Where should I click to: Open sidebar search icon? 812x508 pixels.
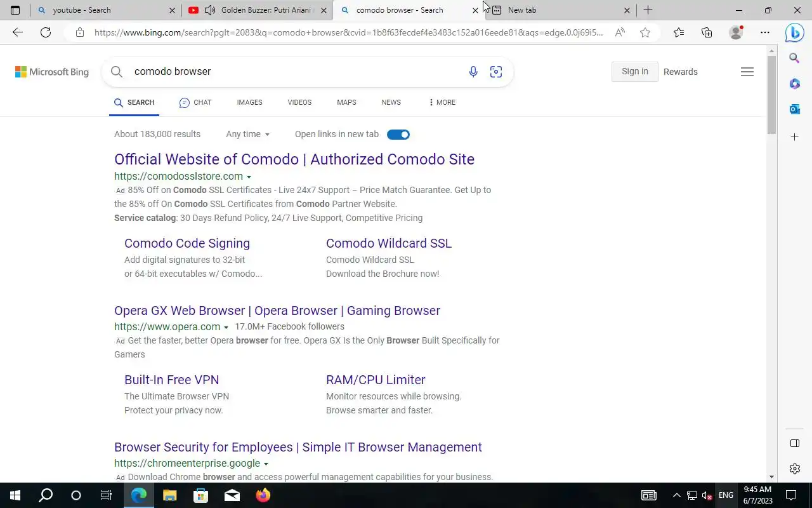coord(794,58)
